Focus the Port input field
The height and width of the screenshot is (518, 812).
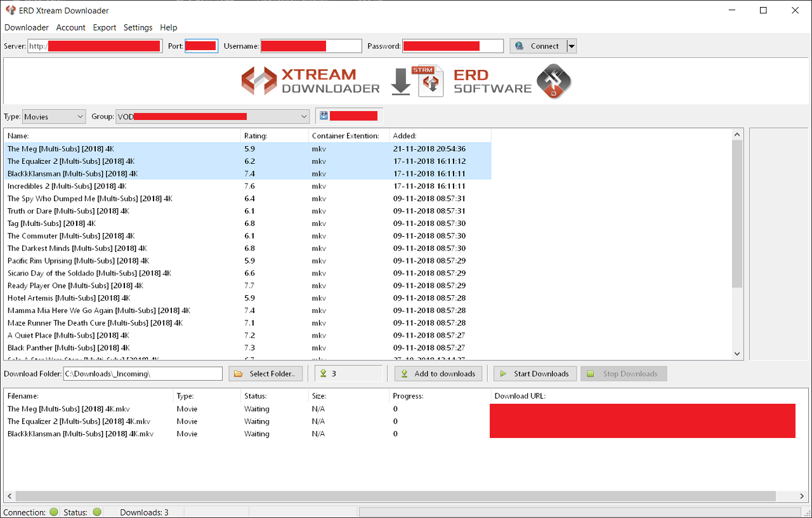point(202,46)
